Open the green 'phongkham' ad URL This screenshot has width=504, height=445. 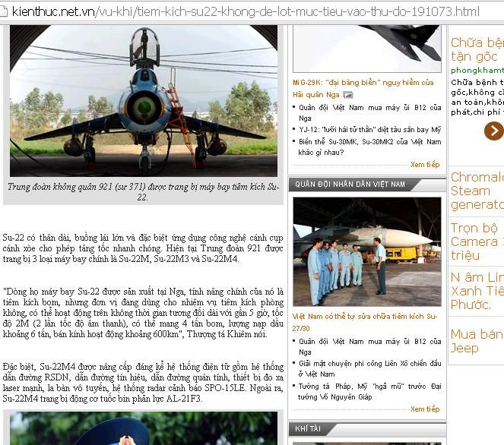pos(477,70)
